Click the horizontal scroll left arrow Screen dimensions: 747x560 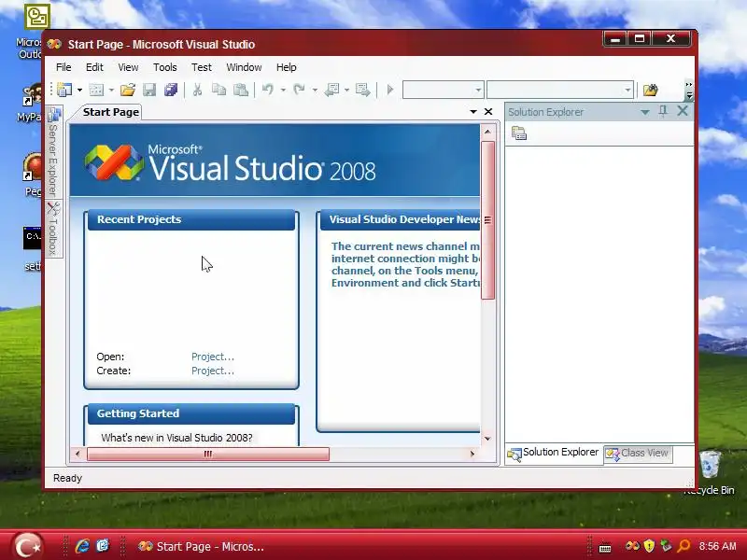(78, 454)
